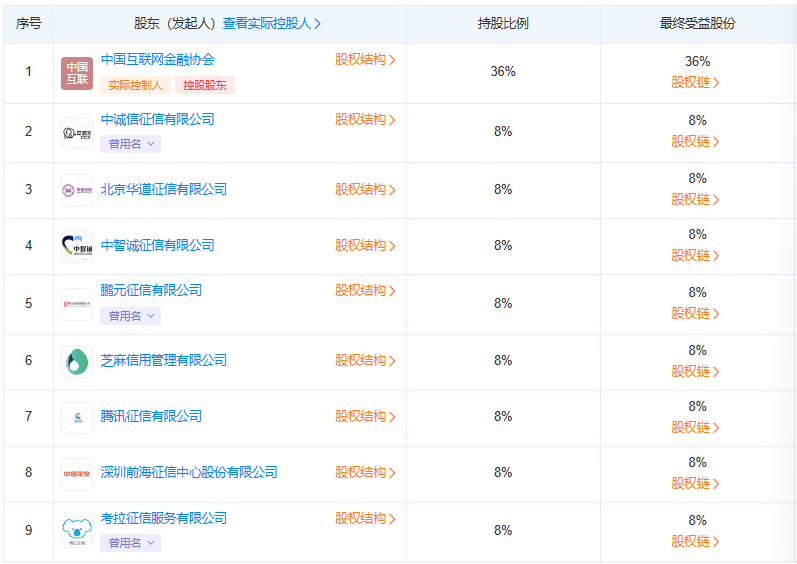
Task: Click the 持股比例 column header
Action: 503,23
